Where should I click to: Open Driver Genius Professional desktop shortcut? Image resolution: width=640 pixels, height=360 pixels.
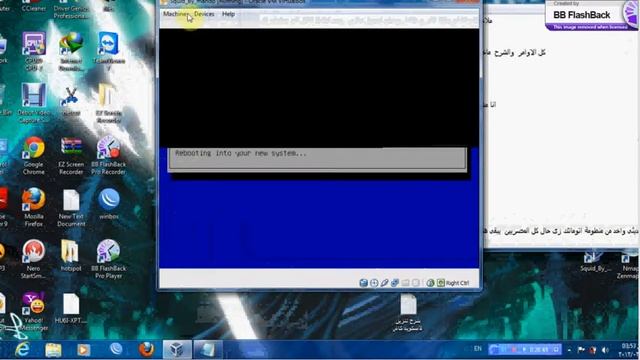71,9
